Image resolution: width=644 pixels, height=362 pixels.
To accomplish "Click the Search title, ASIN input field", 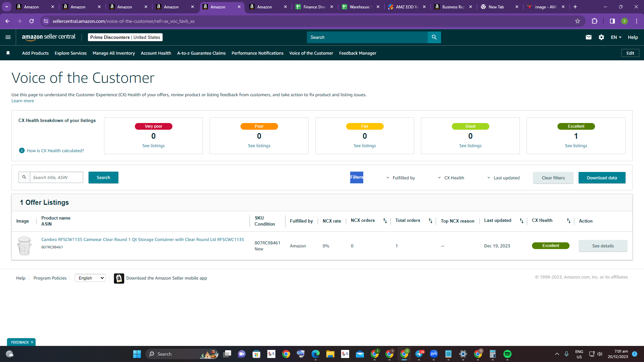I will (x=56, y=177).
